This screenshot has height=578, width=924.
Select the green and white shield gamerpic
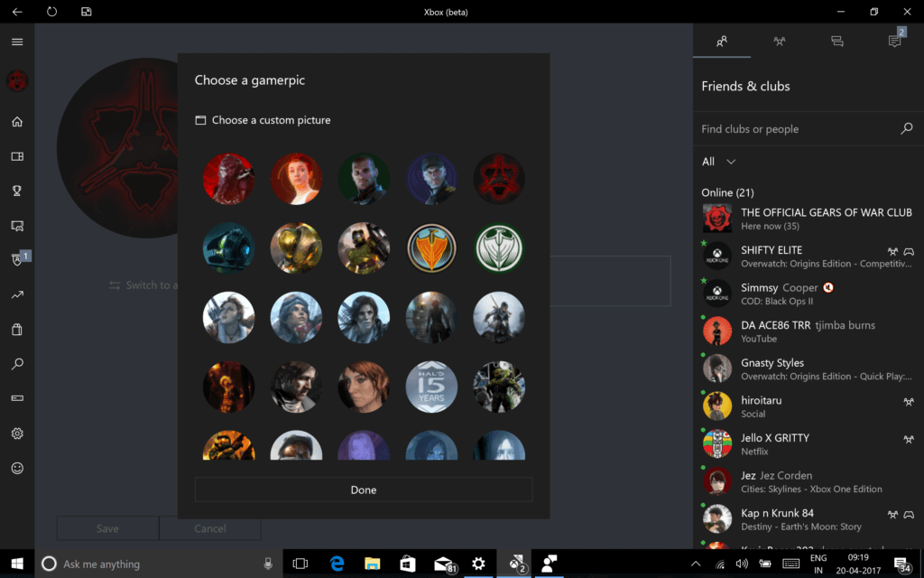click(499, 248)
